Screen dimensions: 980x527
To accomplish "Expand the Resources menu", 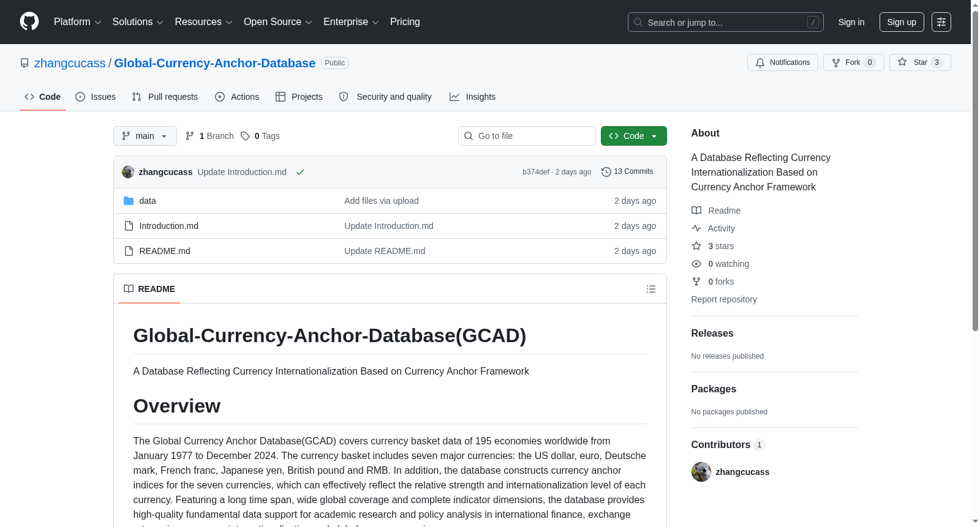I will click(x=203, y=22).
